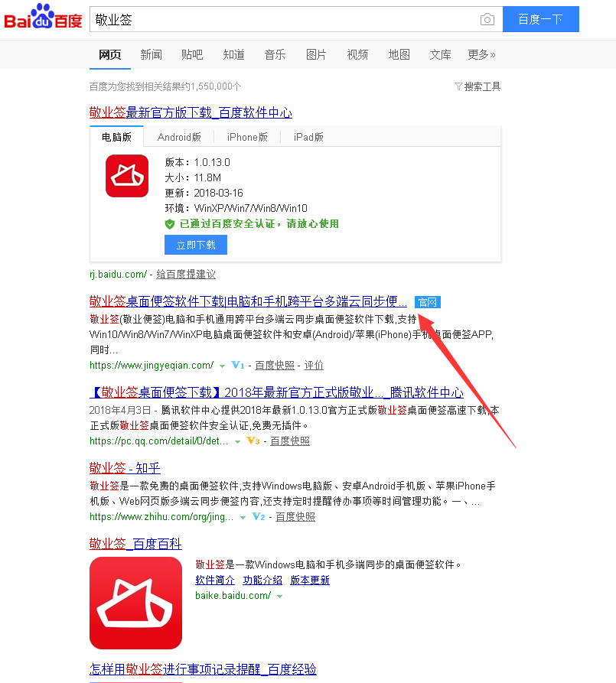616x683 pixels.
Task: Select the 网页 tab
Action: coord(110,54)
